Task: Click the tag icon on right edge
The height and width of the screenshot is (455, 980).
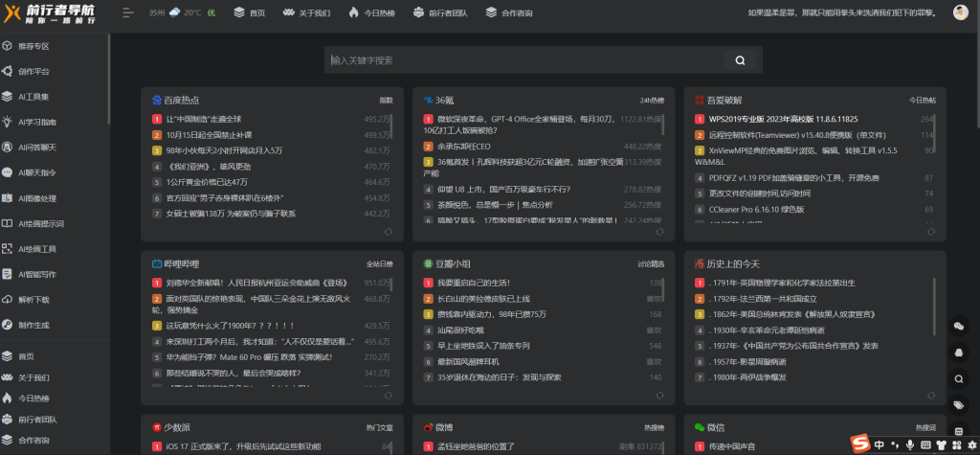Action: 959,405
